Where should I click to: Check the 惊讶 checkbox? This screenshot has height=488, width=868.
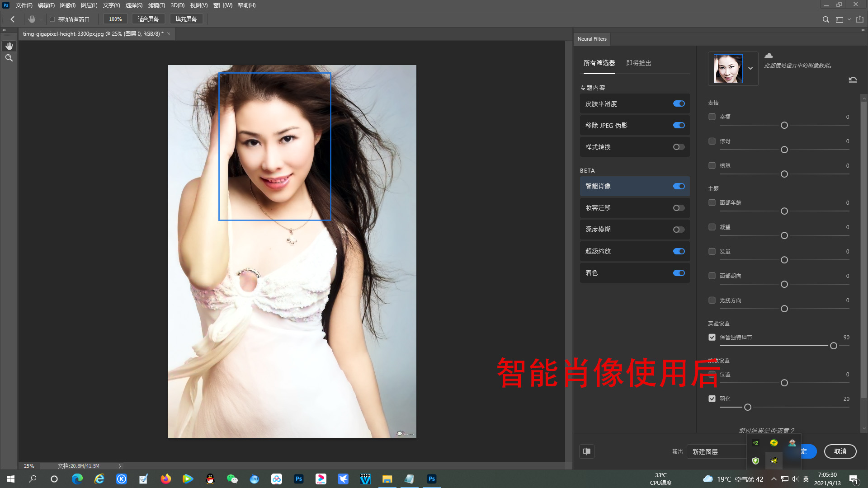coord(712,141)
